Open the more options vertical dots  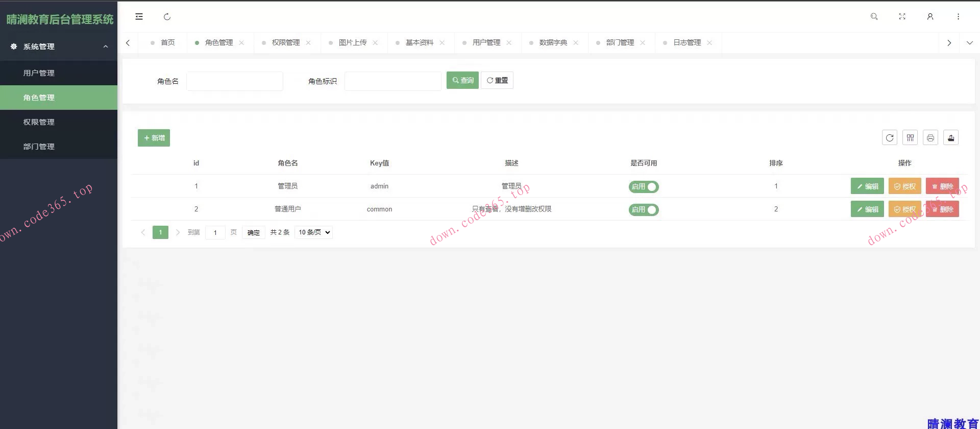click(x=958, y=17)
